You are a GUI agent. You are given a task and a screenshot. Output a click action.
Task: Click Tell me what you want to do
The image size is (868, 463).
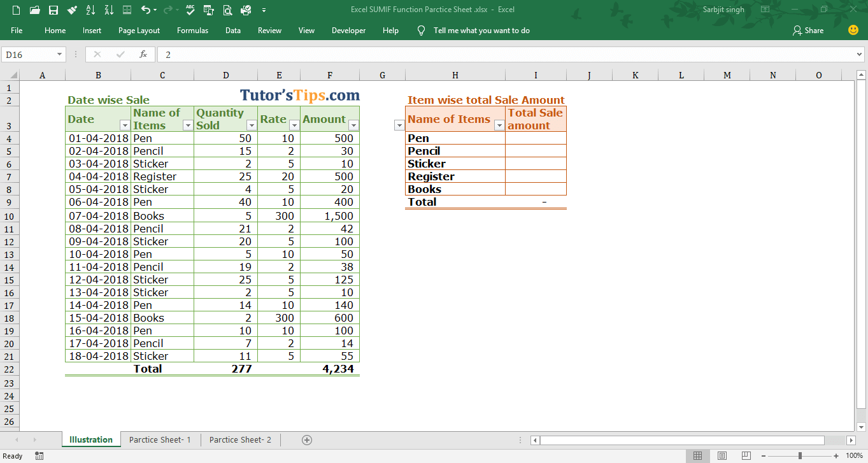481,31
